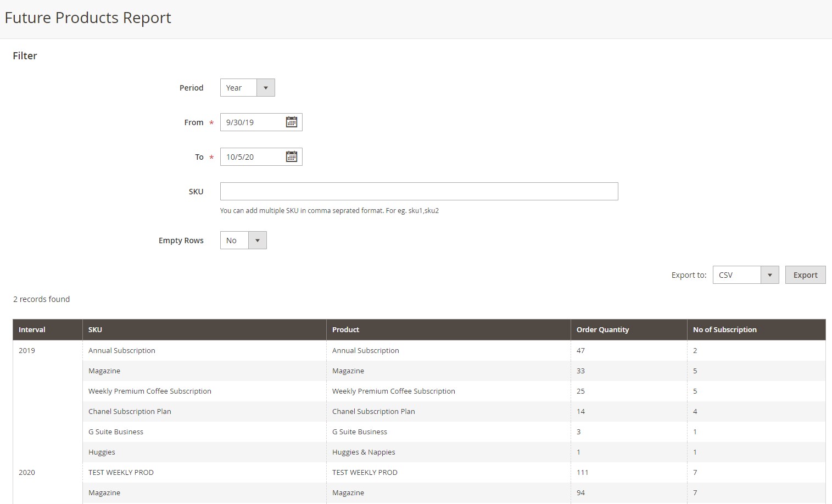Viewport: 832px width, 504px height.
Task: Select the Annual Subscription SKU cell
Action: [x=122, y=351]
